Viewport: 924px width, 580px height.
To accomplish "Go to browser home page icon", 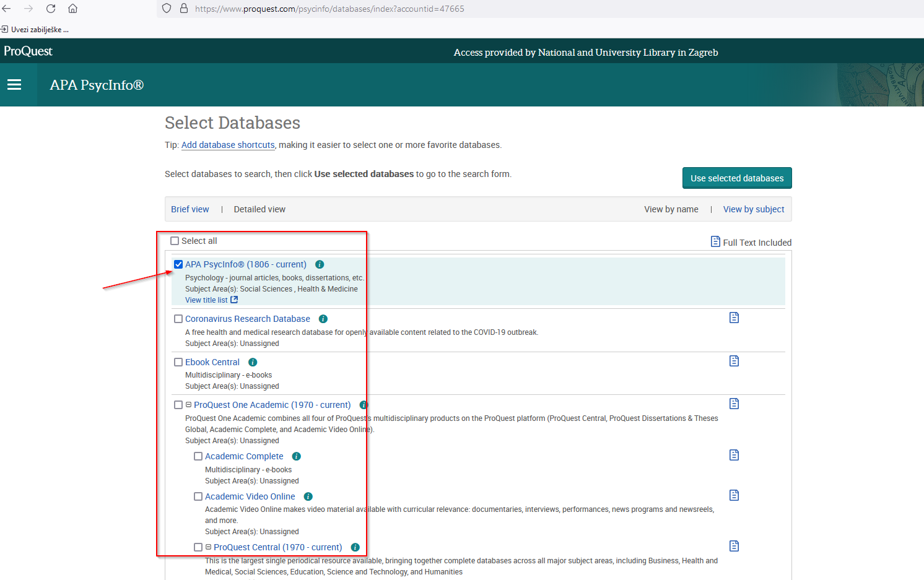I will click(72, 9).
